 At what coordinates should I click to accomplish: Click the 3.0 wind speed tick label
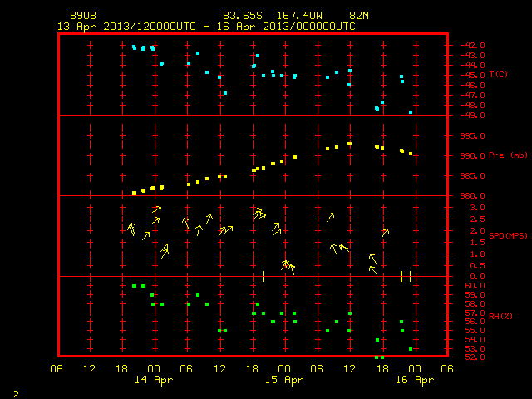(477, 208)
